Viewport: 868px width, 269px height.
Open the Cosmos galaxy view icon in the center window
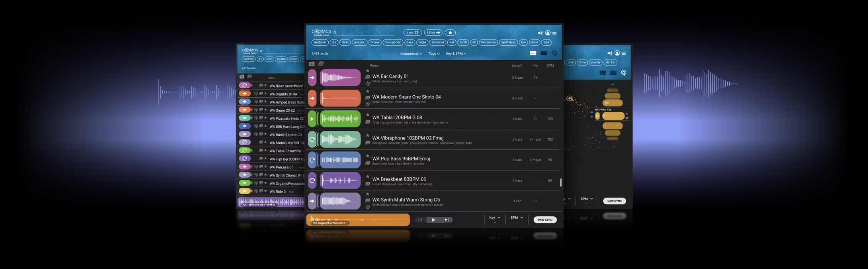(x=554, y=53)
